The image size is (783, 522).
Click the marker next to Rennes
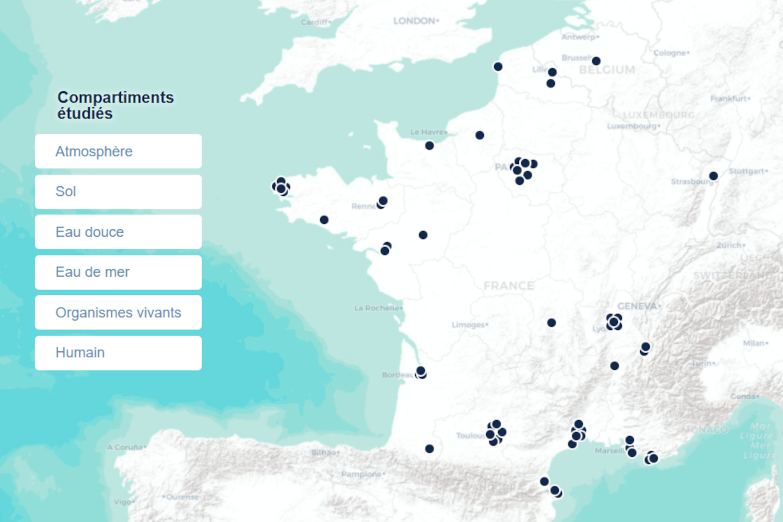382,202
